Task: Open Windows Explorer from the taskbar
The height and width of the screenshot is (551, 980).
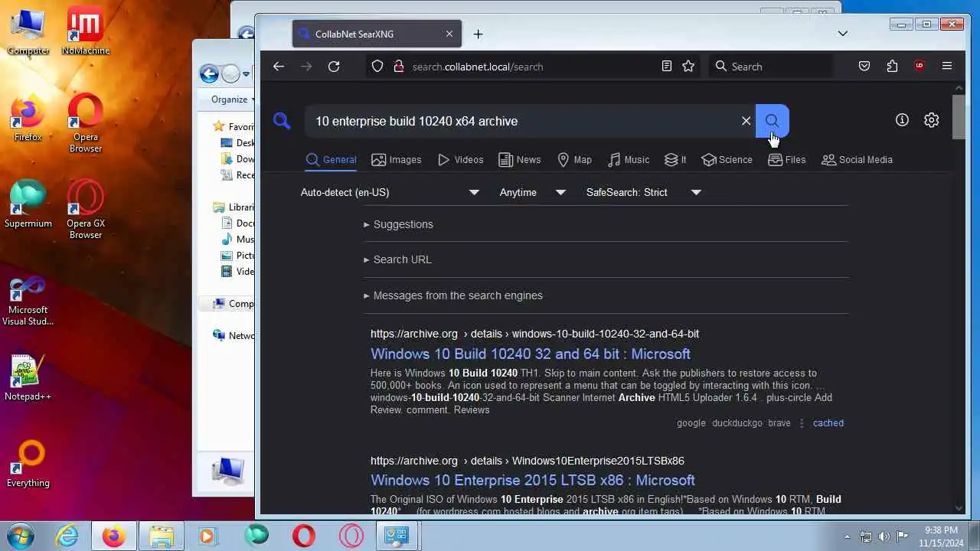Action: coord(161,536)
